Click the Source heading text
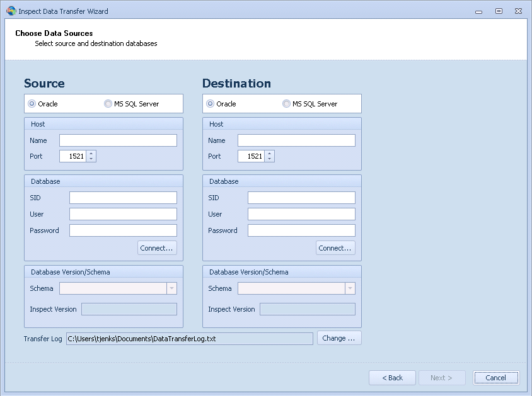Image resolution: width=532 pixels, height=396 pixels. [45, 83]
